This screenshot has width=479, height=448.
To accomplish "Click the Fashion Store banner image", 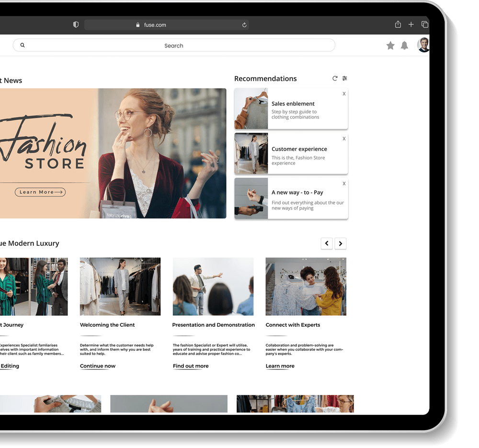I will click(113, 153).
